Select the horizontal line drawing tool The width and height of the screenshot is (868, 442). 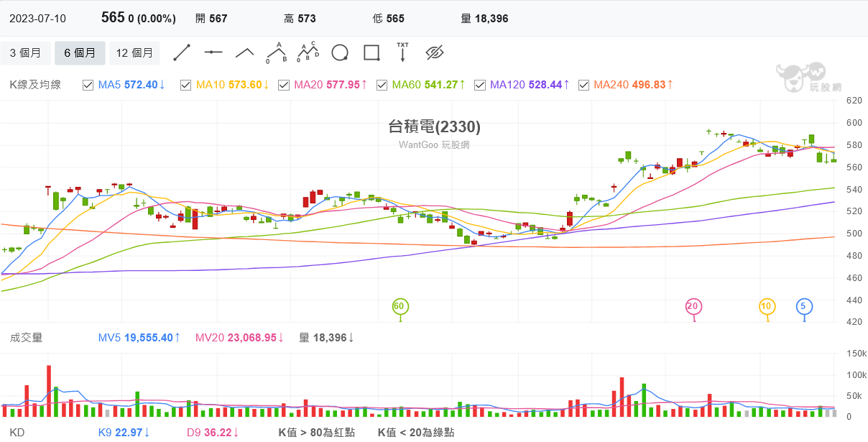tap(213, 52)
